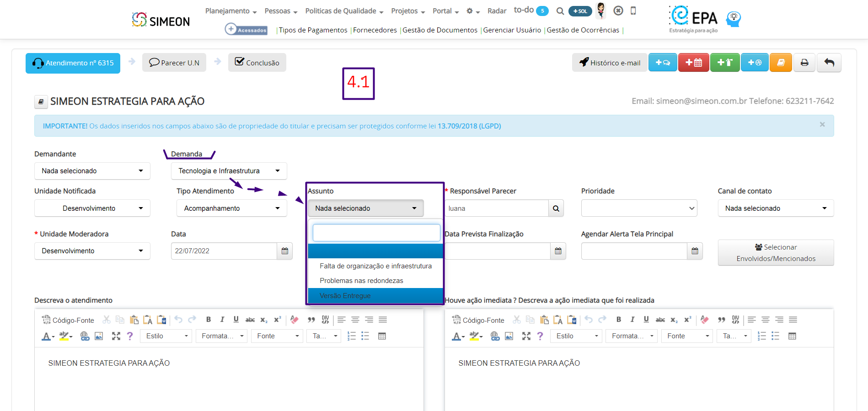The height and width of the screenshot is (411, 868).
Task: Toggle italic in right editor toolbar
Action: coord(632,320)
